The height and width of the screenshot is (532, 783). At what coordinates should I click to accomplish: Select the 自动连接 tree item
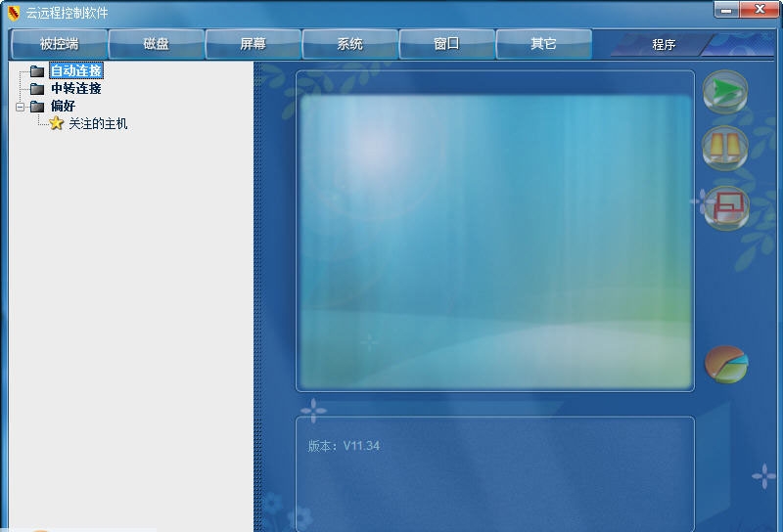[76, 70]
